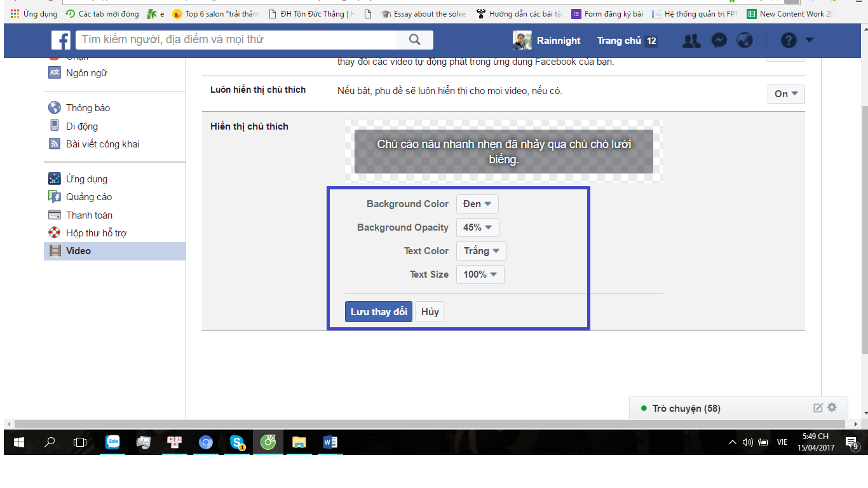Click the Lưu thay đổi button

coord(379,312)
